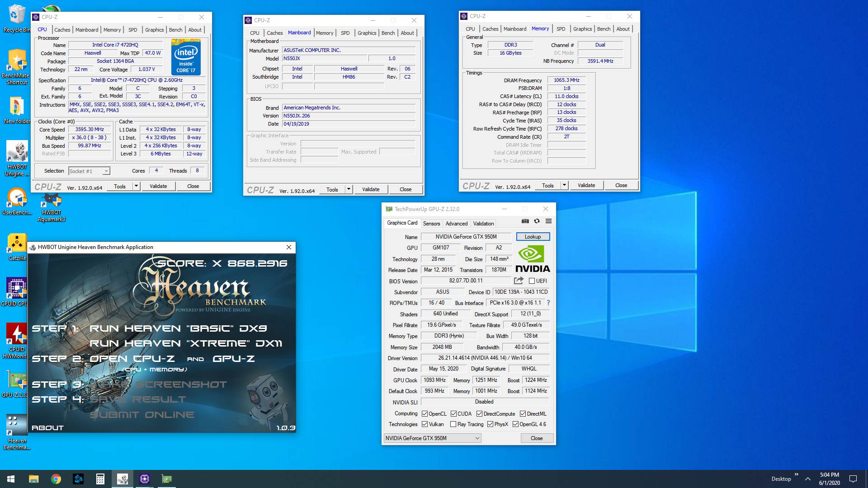Show hidden tray icons chevron
The width and height of the screenshot is (868, 488).
[808, 479]
